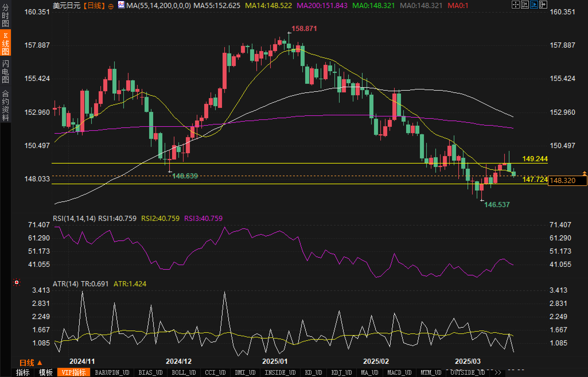
Task: Click the MA55:152.625 value label
Action: (217, 5)
